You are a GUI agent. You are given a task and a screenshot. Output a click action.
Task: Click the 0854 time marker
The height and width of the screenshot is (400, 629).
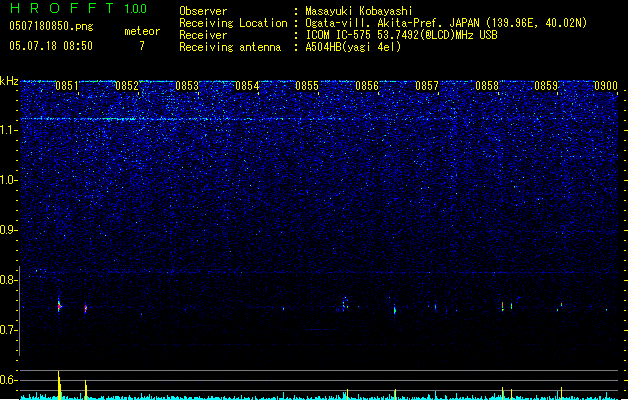(247, 86)
